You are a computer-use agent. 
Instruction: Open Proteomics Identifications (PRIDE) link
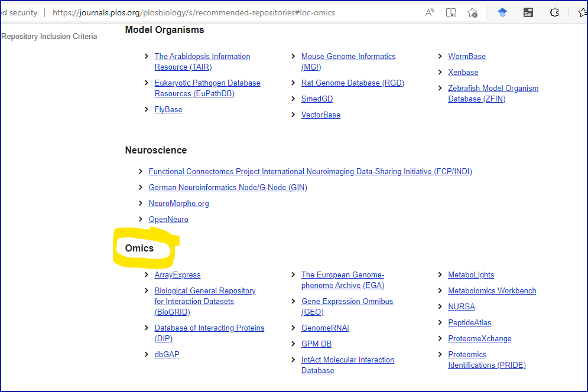487,360
